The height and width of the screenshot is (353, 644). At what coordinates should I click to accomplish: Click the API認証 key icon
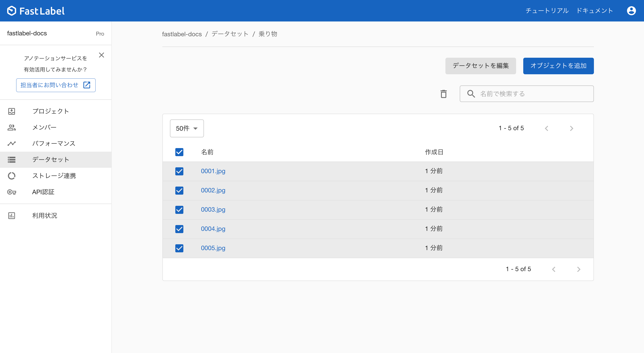click(11, 192)
